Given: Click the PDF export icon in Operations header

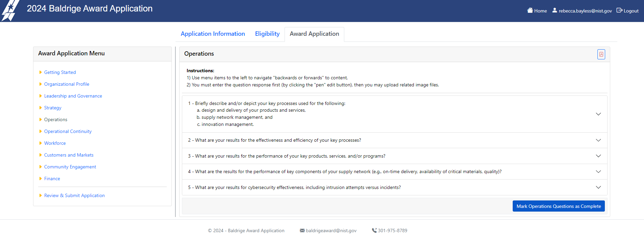Looking at the screenshot, I should coord(601,54).
